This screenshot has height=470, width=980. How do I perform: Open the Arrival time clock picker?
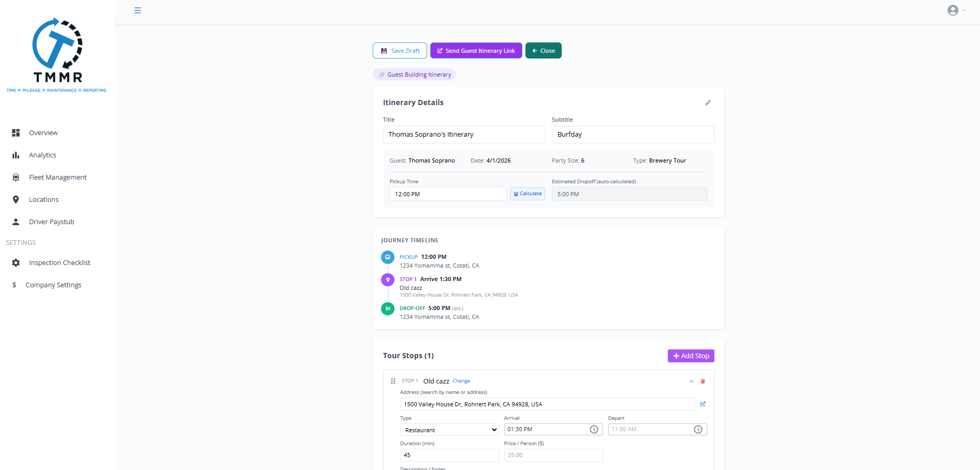pos(594,430)
